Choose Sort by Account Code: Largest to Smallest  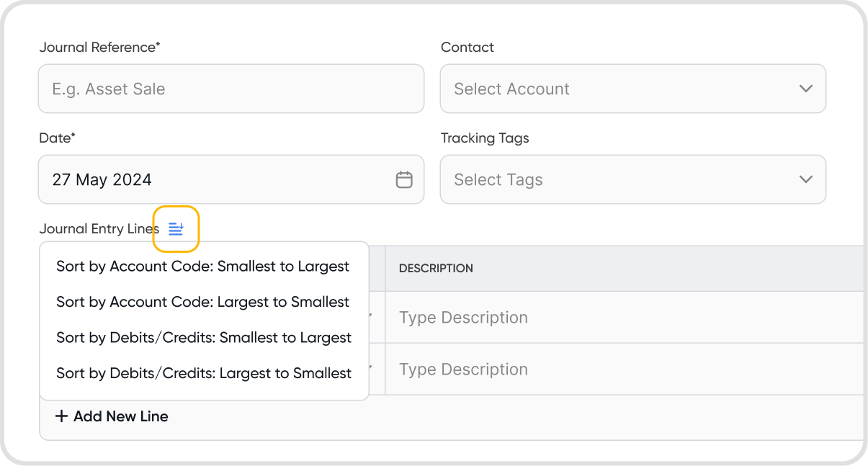point(202,302)
